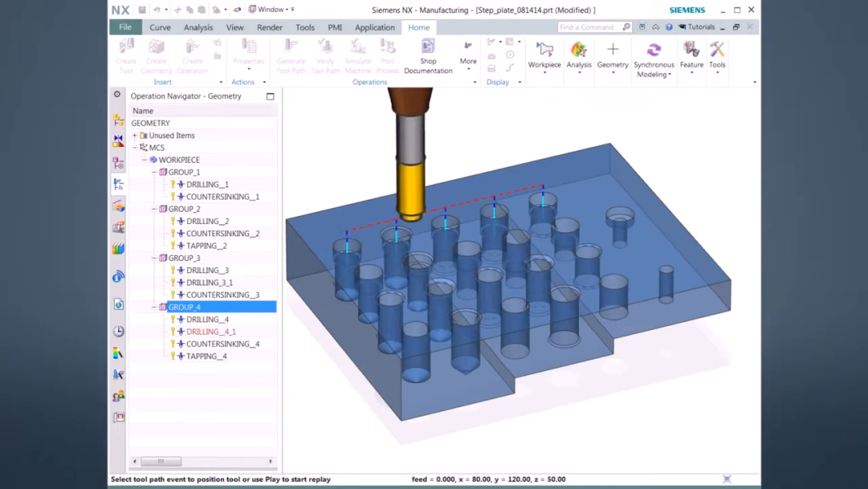Click the yellow tool tip in viewport

(x=410, y=191)
